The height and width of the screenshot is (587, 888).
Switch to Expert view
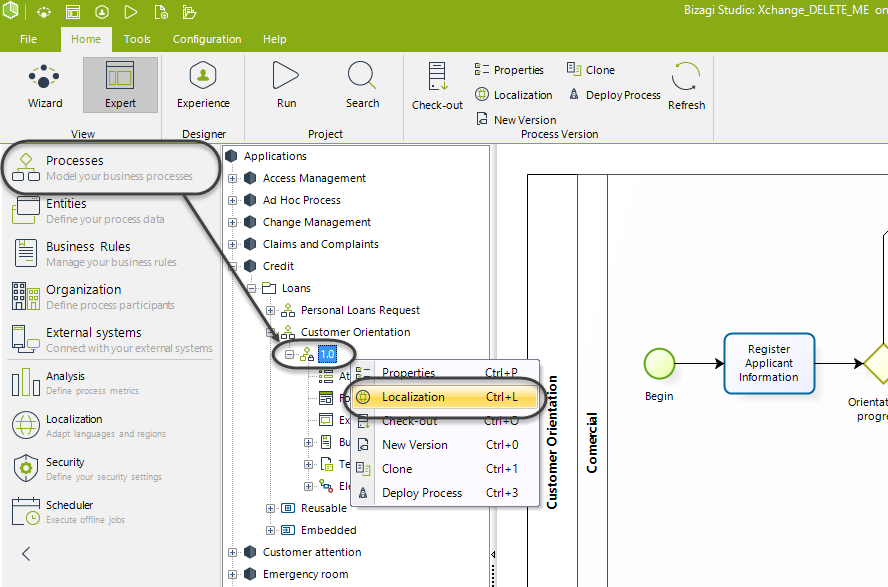120,85
